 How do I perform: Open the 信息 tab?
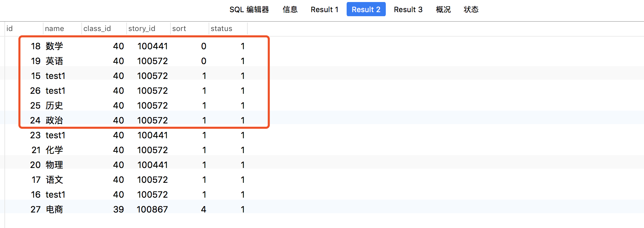click(290, 9)
